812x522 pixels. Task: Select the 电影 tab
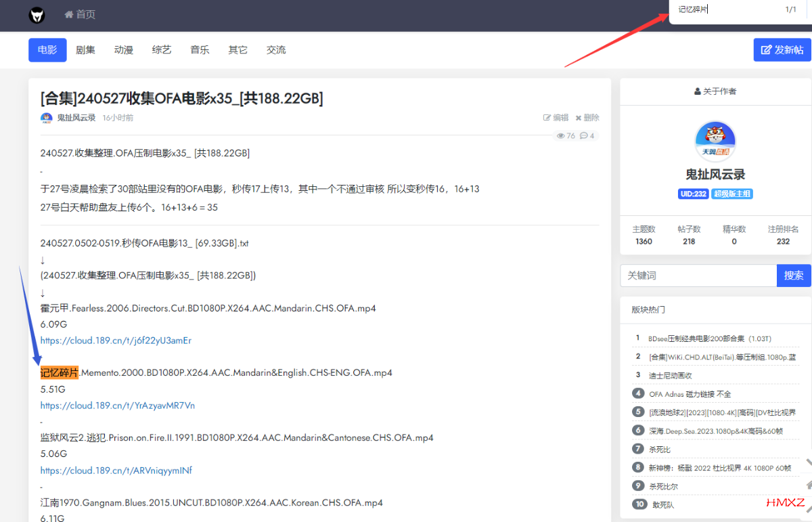[47, 50]
